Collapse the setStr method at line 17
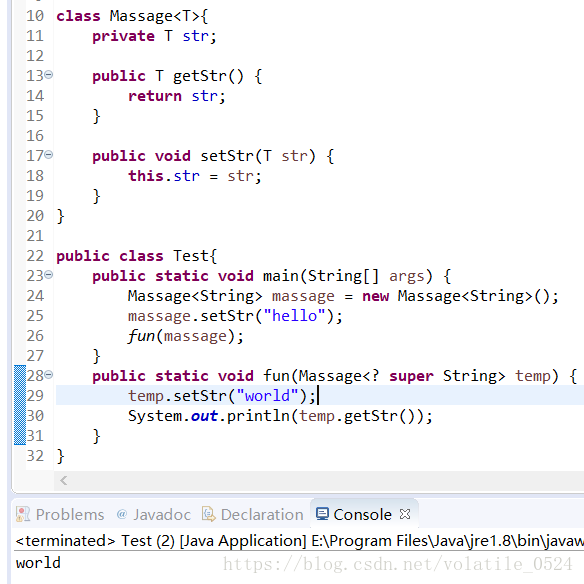 [x=49, y=155]
